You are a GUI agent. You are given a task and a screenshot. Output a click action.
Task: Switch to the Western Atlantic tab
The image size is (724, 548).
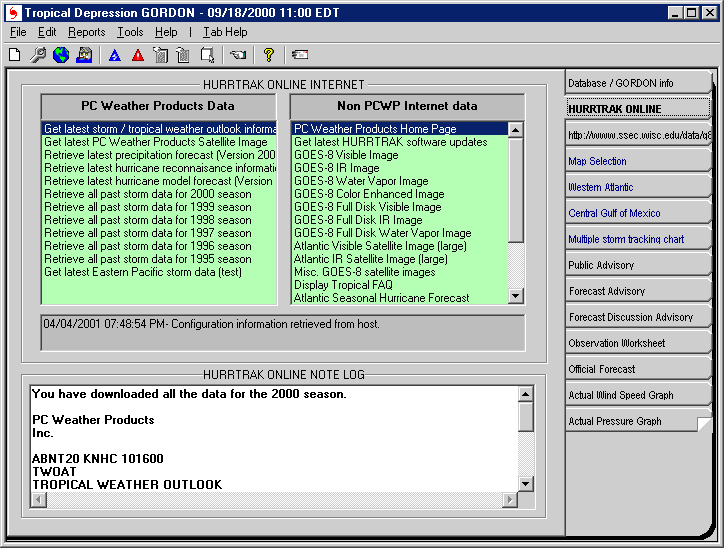639,187
